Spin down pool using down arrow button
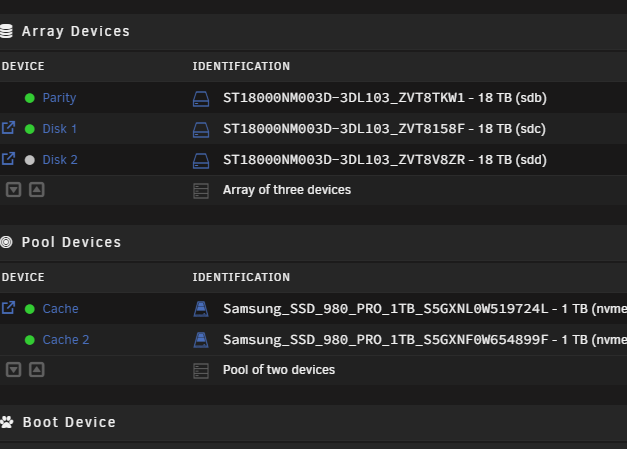627x449 pixels. [13, 369]
